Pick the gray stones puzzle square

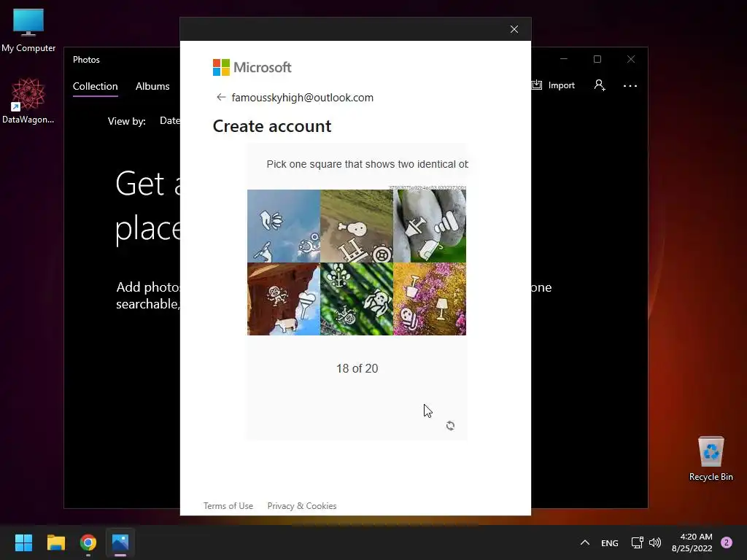click(x=430, y=226)
